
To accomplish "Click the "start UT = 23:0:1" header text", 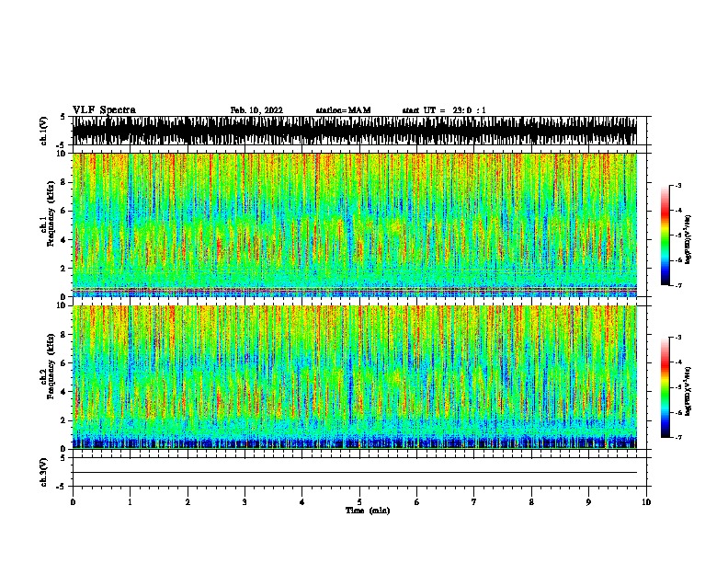I will [444, 110].
